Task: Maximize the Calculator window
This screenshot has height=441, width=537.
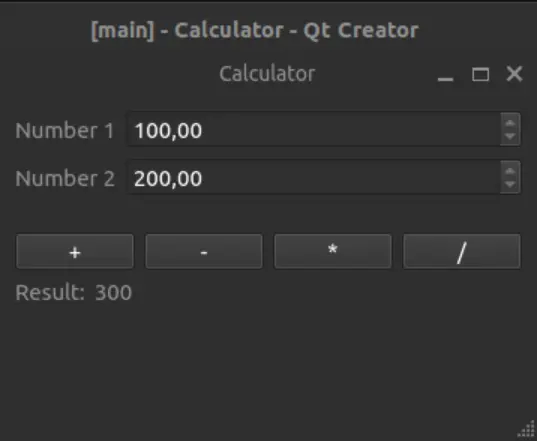Action: pos(480,74)
